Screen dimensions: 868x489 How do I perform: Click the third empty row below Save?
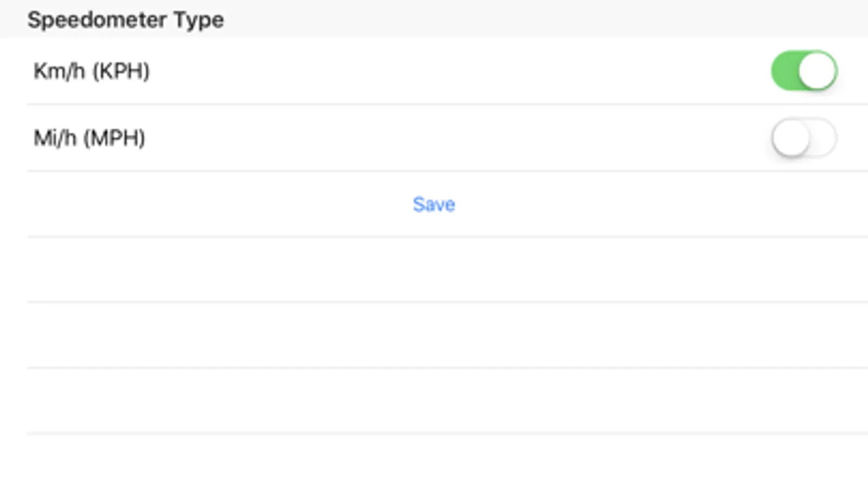coord(434,401)
